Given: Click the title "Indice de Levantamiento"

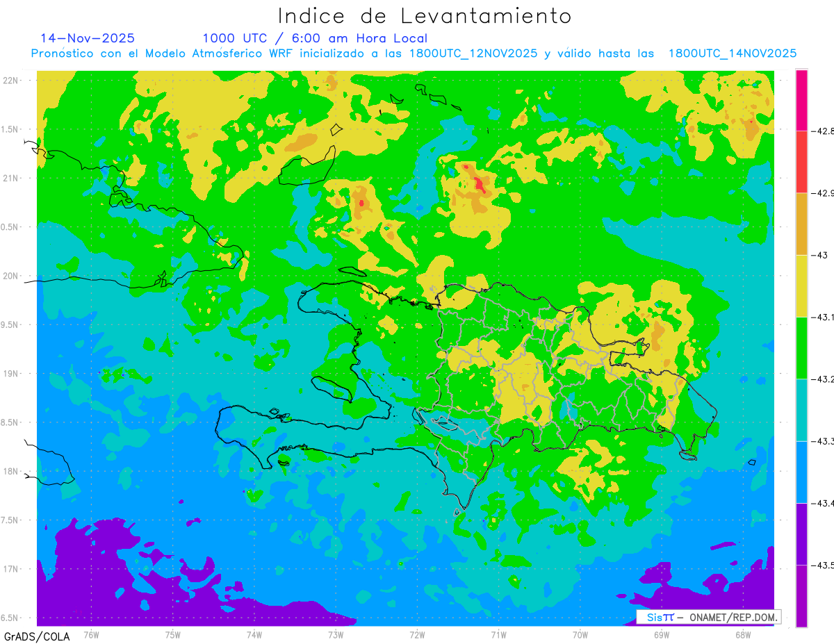Looking at the screenshot, I should click(424, 16).
